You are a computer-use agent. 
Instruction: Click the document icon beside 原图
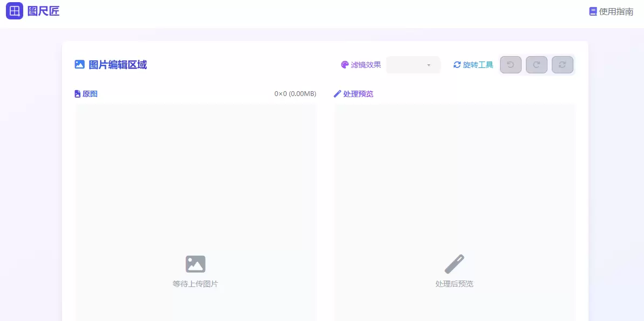click(x=78, y=93)
